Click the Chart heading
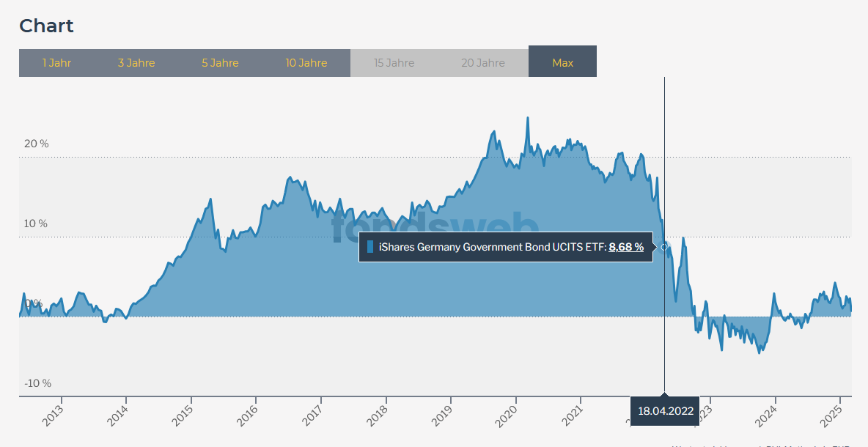Image resolution: width=868 pixels, height=447 pixels. pos(46,26)
